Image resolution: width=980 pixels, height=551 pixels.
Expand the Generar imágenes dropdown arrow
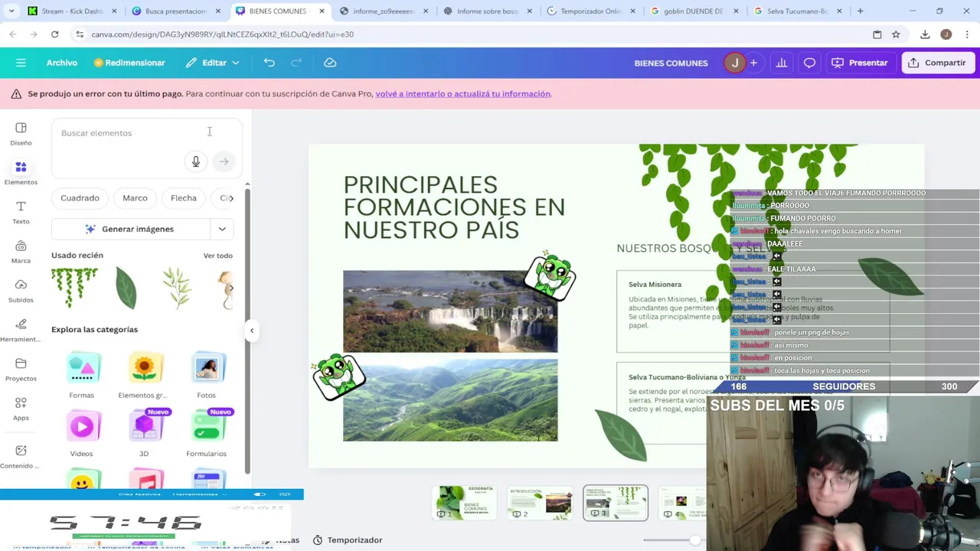222,229
